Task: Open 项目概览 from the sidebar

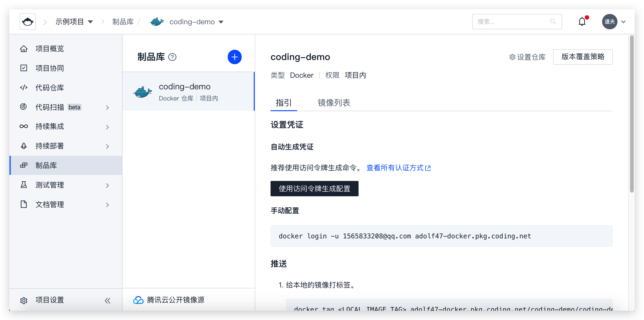Action: coord(50,48)
